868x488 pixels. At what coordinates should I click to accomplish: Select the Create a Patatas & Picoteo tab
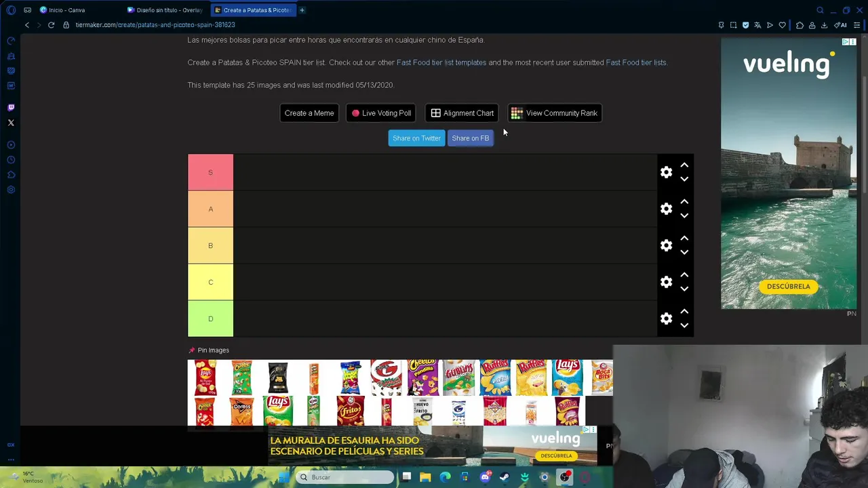tap(254, 10)
